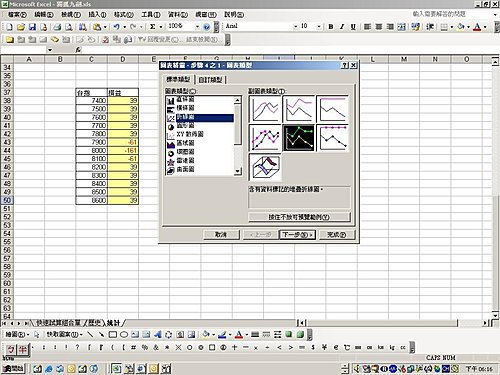Open the Arial font name dropdown

tap(295, 27)
